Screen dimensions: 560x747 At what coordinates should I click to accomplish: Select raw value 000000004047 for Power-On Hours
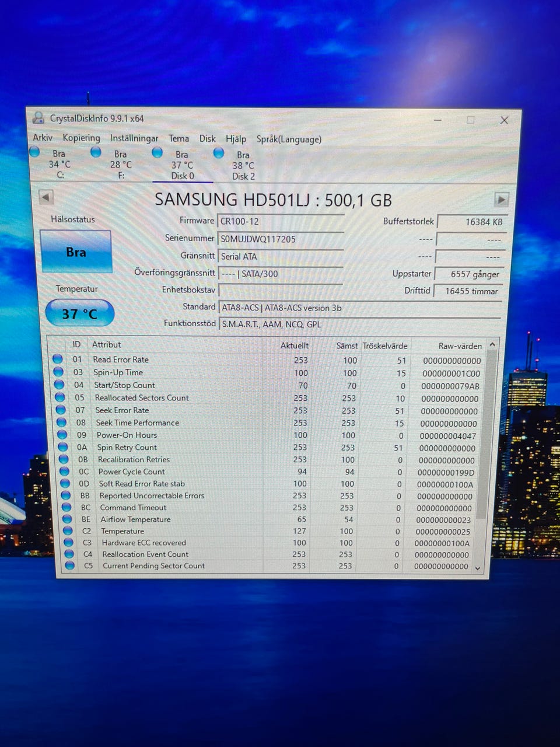448,436
